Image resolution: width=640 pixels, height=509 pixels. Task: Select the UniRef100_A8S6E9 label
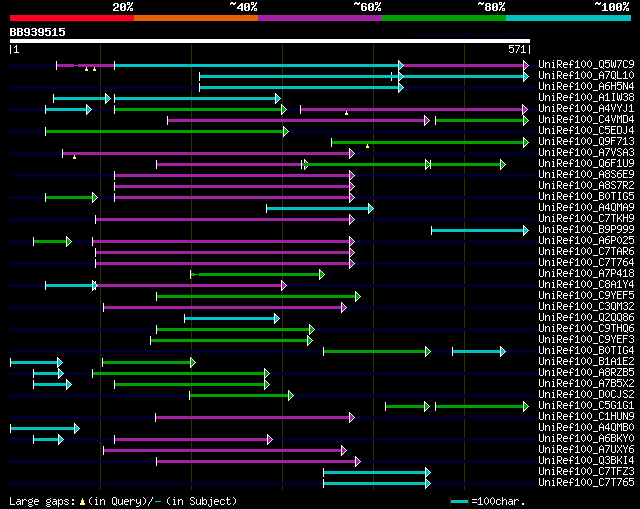point(586,174)
